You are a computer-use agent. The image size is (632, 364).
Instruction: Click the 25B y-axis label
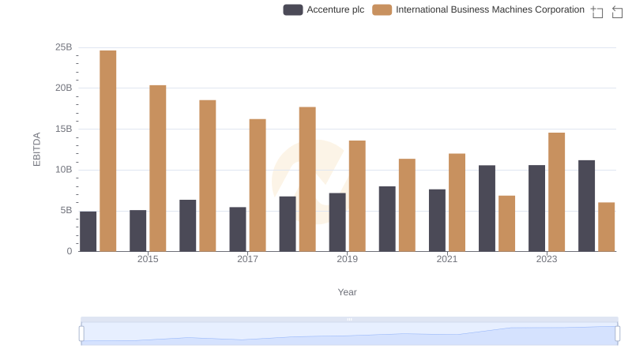(x=64, y=47)
